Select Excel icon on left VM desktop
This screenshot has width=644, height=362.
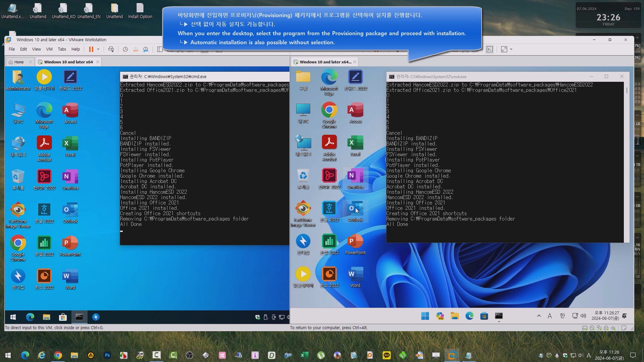[70, 147]
